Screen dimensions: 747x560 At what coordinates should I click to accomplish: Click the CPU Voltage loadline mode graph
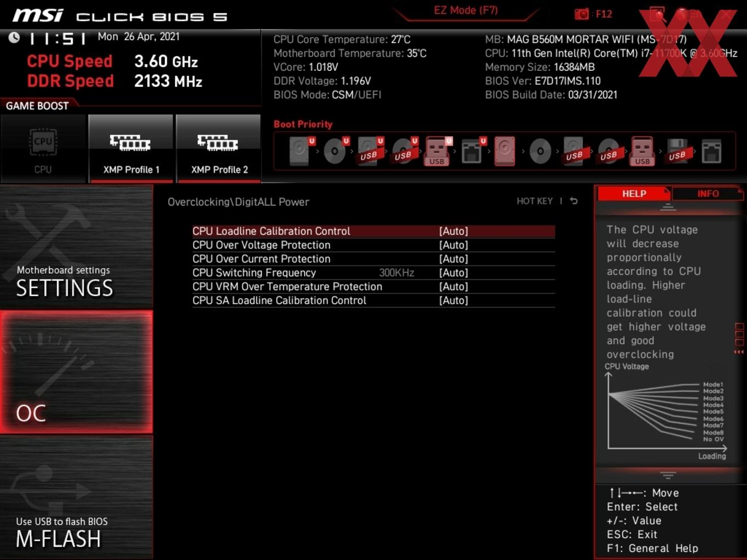point(666,412)
